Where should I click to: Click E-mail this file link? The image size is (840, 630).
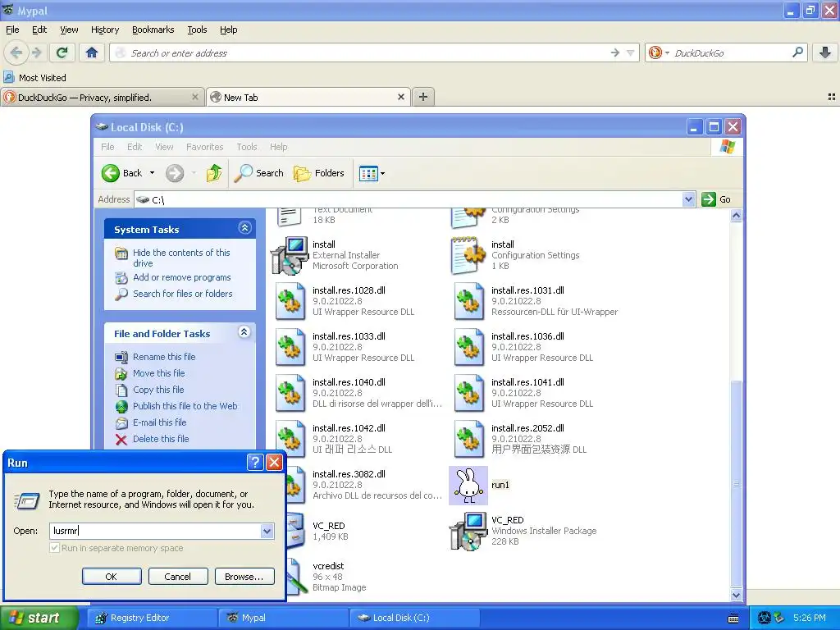[x=160, y=422]
